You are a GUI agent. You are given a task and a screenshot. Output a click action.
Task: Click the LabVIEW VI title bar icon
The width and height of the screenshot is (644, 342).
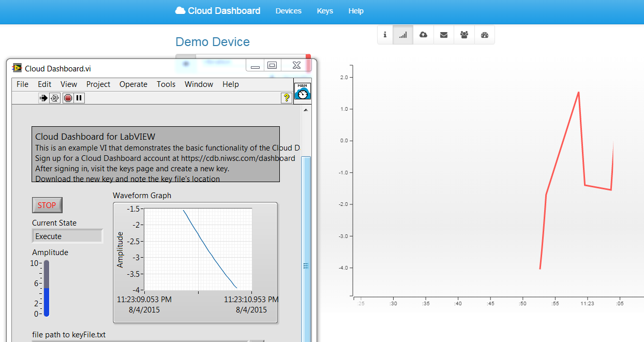click(17, 68)
